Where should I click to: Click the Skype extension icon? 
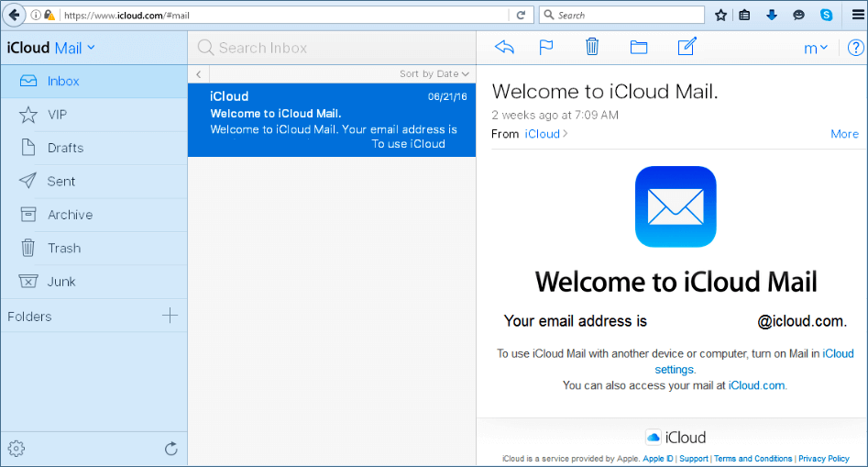(x=826, y=15)
